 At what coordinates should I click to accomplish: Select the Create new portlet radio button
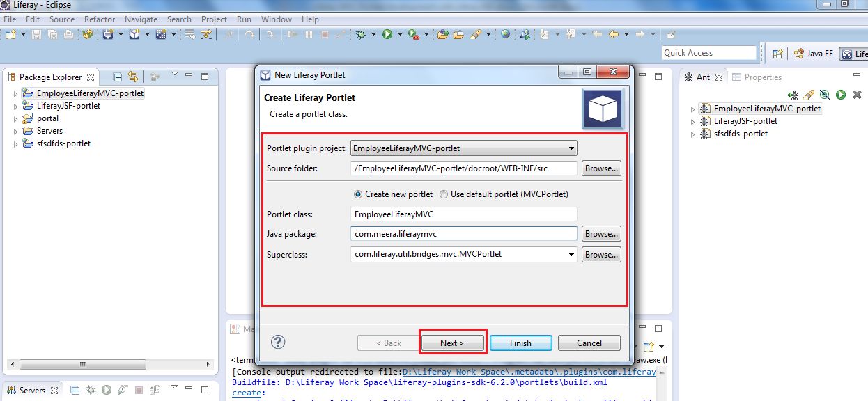coord(357,194)
